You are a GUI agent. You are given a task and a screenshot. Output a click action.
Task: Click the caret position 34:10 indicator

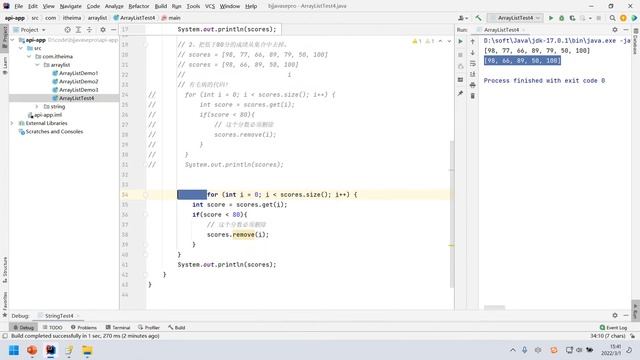click(607, 336)
